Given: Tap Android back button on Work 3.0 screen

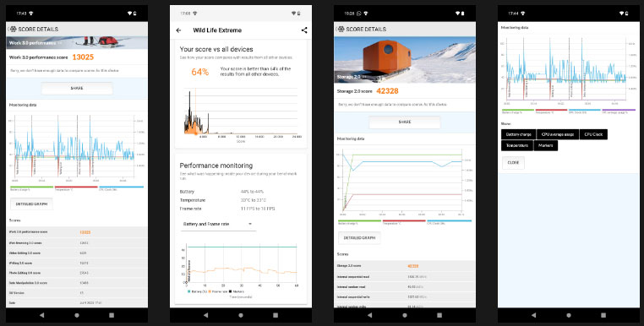Looking at the screenshot, I should [x=41, y=315].
